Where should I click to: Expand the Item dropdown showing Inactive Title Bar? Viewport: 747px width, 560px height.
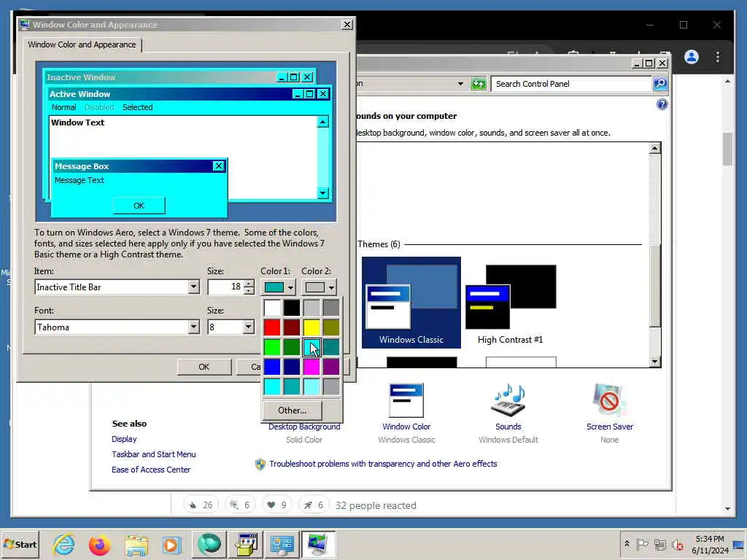click(193, 287)
